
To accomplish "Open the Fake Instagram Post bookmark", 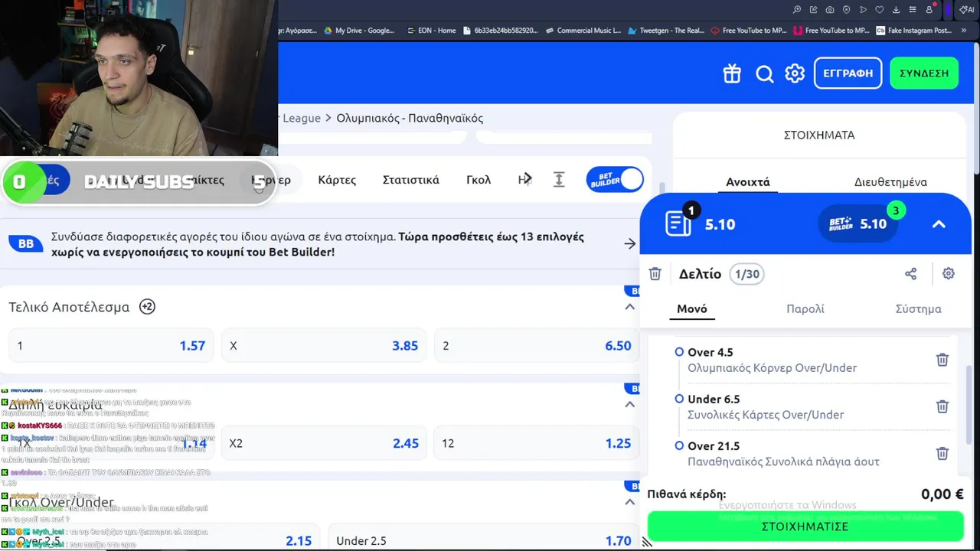I will (913, 31).
